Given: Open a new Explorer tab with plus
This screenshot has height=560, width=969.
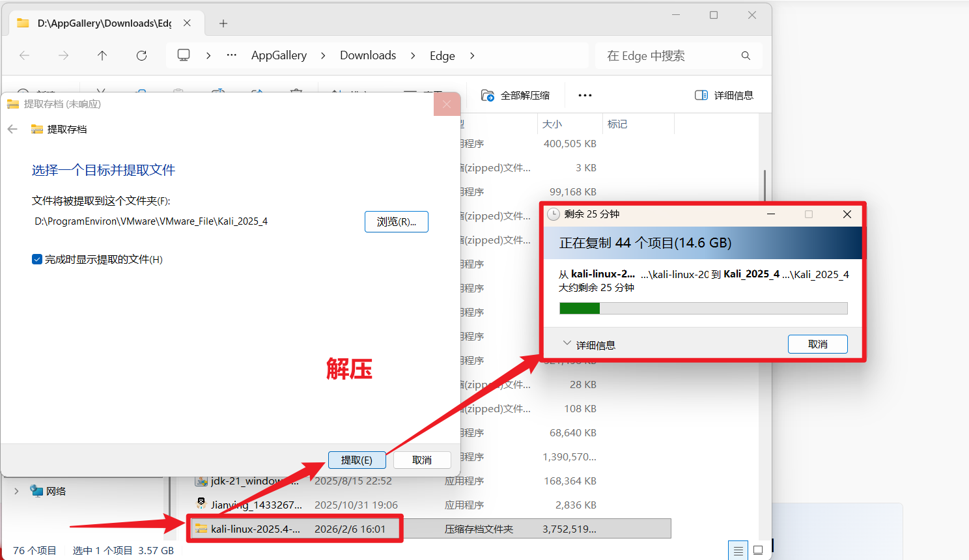Looking at the screenshot, I should pos(223,23).
